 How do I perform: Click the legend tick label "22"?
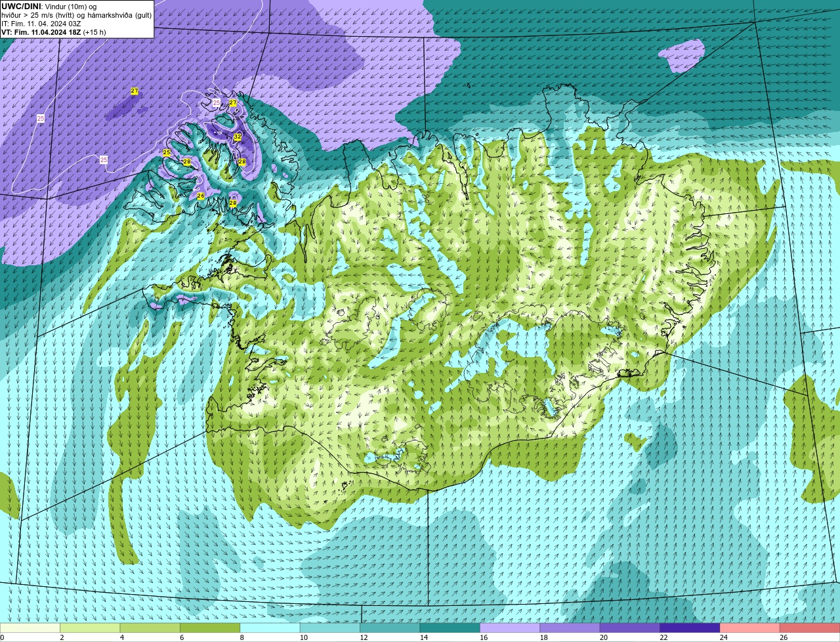pyautogui.click(x=663, y=637)
